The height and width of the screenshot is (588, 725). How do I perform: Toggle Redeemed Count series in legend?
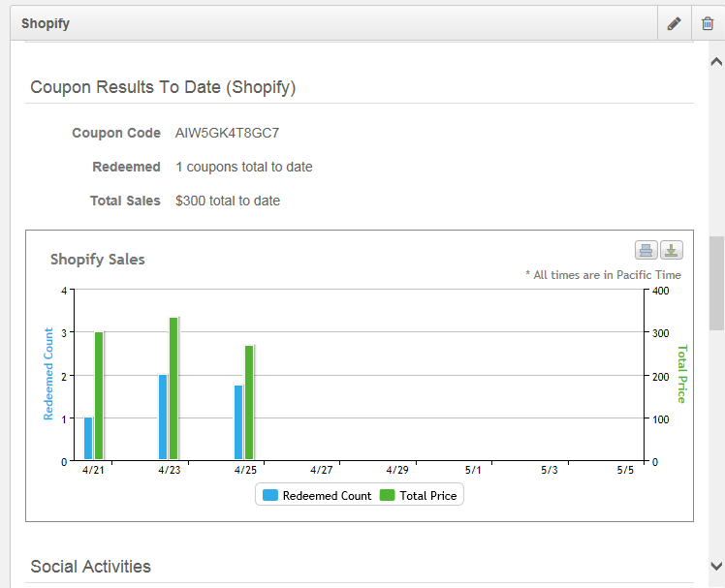[x=317, y=496]
